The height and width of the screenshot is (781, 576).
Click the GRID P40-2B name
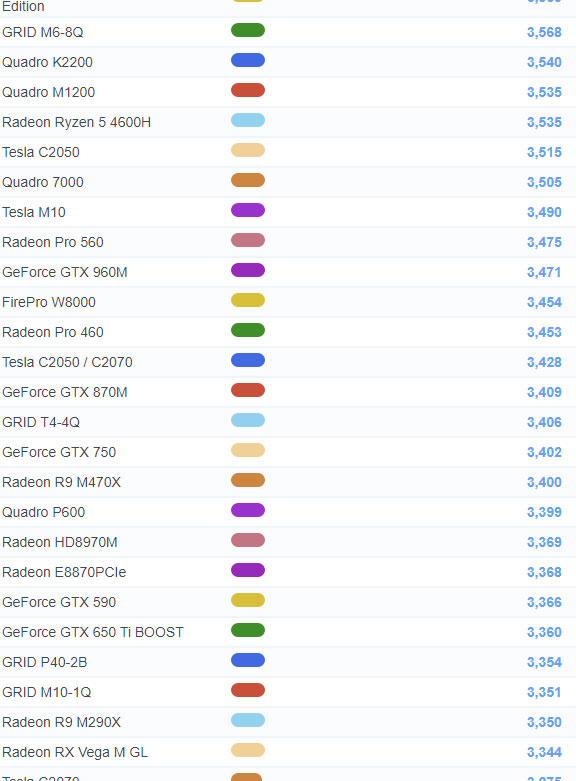(x=45, y=662)
